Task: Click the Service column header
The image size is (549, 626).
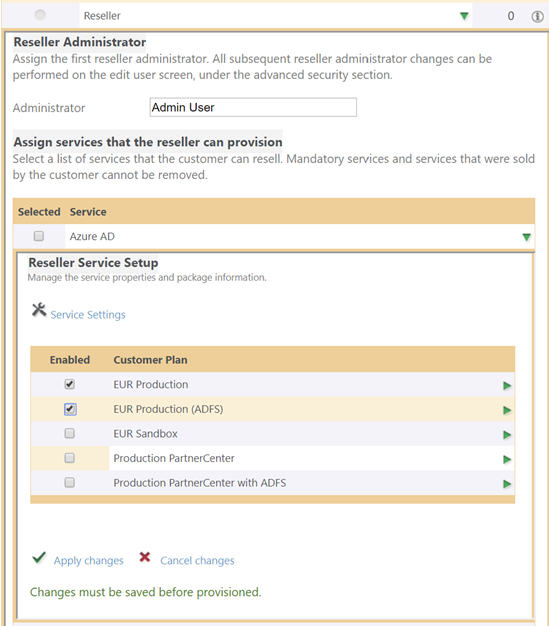Action: pos(88,212)
